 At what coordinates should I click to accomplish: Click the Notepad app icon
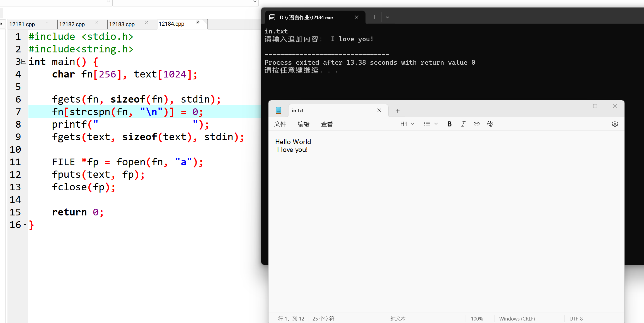pyautogui.click(x=278, y=110)
